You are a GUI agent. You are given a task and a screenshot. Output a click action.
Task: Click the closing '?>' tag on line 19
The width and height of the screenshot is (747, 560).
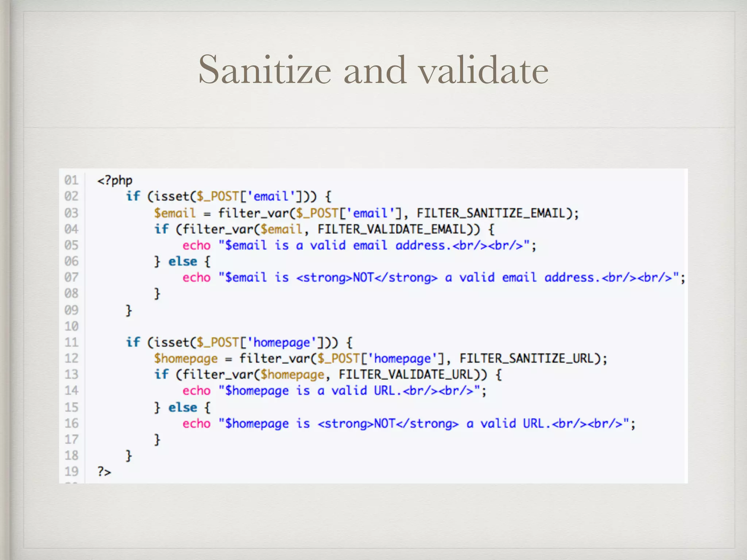coord(104,472)
